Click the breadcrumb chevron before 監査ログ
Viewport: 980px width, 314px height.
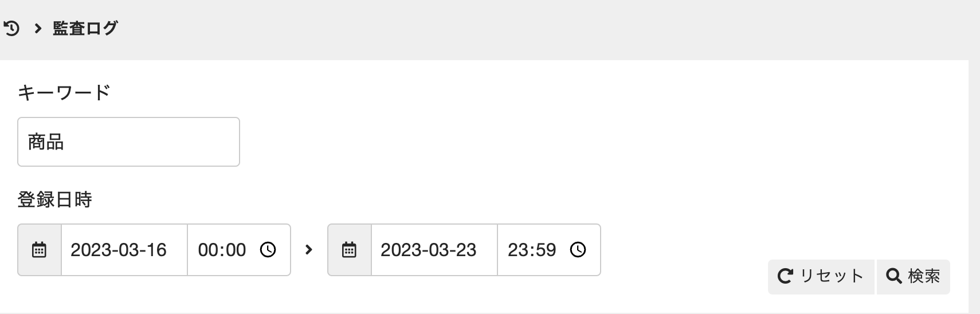tap(38, 28)
